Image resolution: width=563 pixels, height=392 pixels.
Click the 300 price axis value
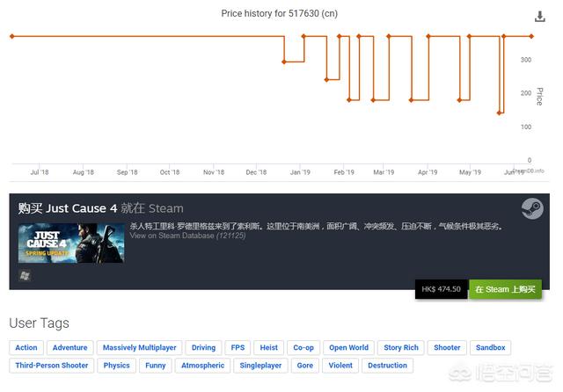coord(526,60)
